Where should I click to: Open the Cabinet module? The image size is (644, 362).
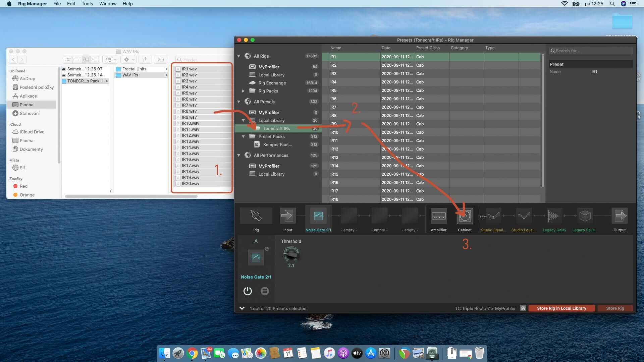[465, 216]
